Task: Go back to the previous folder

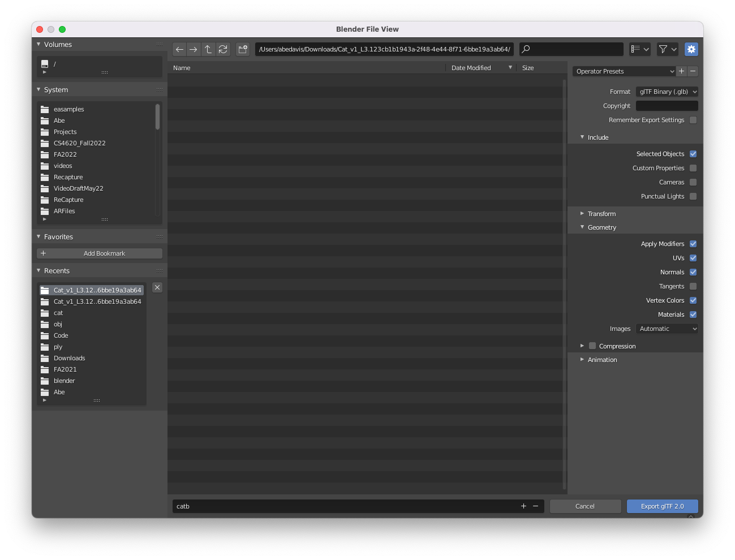Action: (179, 49)
